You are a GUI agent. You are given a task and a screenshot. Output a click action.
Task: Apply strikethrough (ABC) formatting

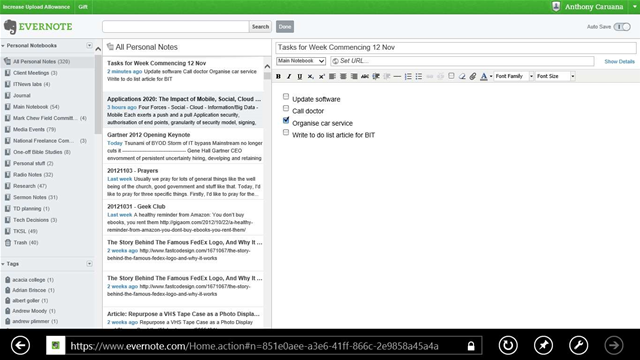365,76
